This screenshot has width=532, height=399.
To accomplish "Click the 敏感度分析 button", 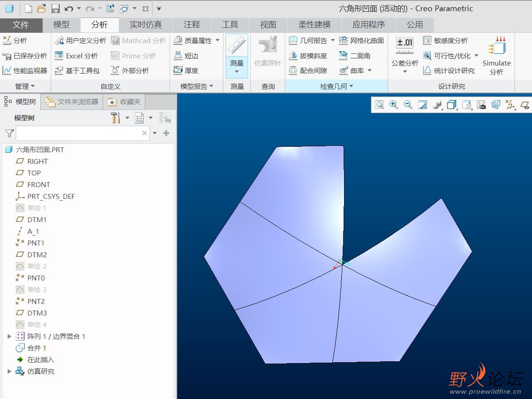I will (445, 41).
